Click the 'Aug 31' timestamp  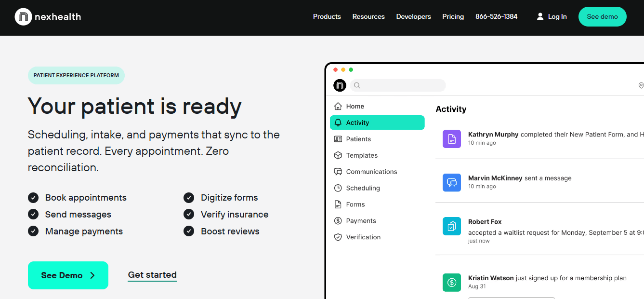[477, 286]
